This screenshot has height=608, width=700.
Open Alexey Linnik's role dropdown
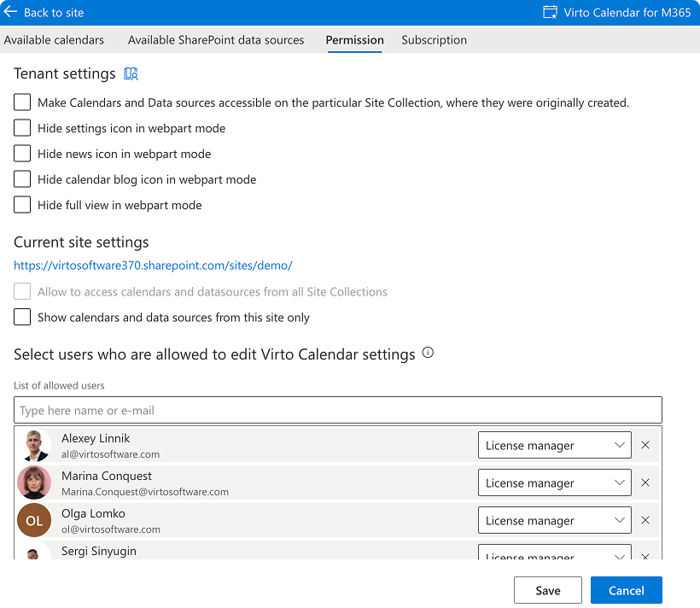[554, 445]
